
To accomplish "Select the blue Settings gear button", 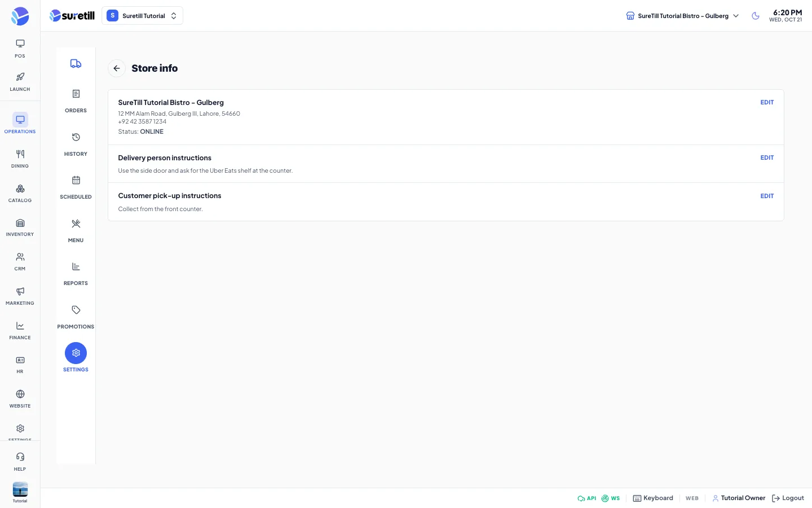I will pyautogui.click(x=76, y=353).
